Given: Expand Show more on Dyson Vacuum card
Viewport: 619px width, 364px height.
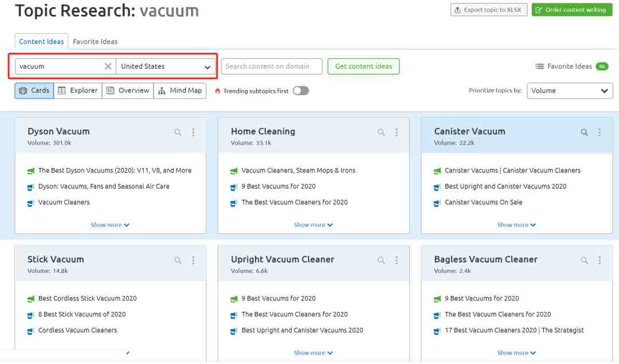Looking at the screenshot, I should coord(110,225).
